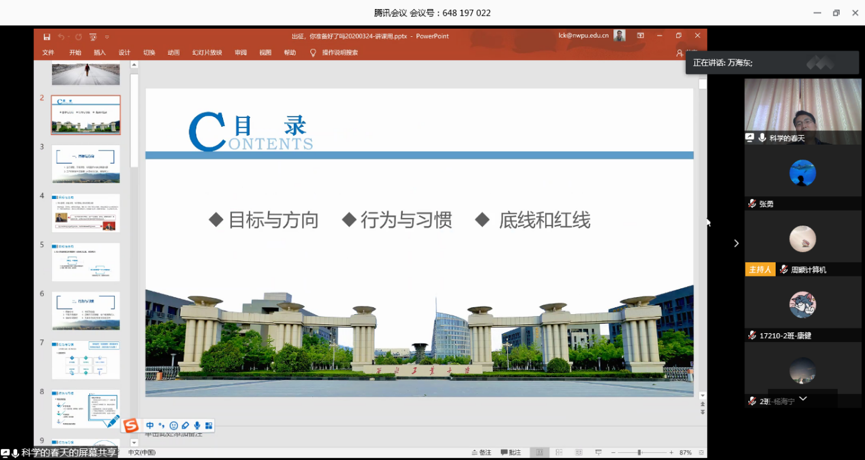Click the Sogou toolbox grid icon

click(209, 426)
